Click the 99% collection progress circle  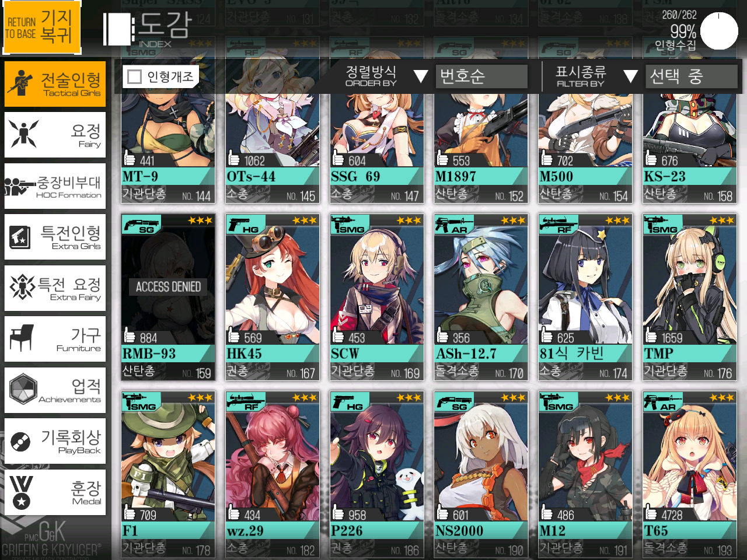click(x=719, y=31)
